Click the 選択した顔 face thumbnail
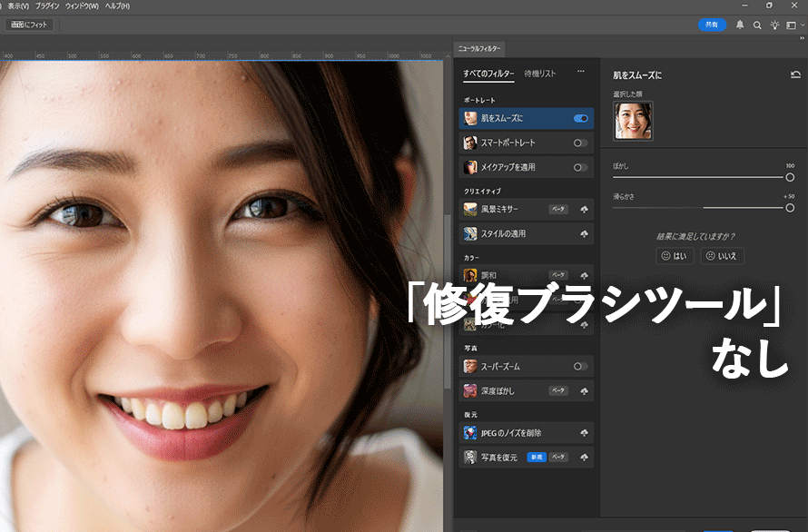Viewport: 808px width, 532px height. [x=633, y=120]
